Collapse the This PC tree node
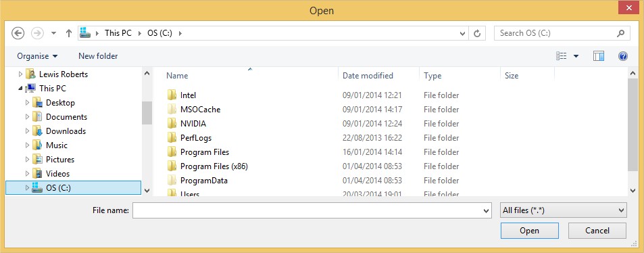This screenshot has width=644, height=253. [21, 89]
